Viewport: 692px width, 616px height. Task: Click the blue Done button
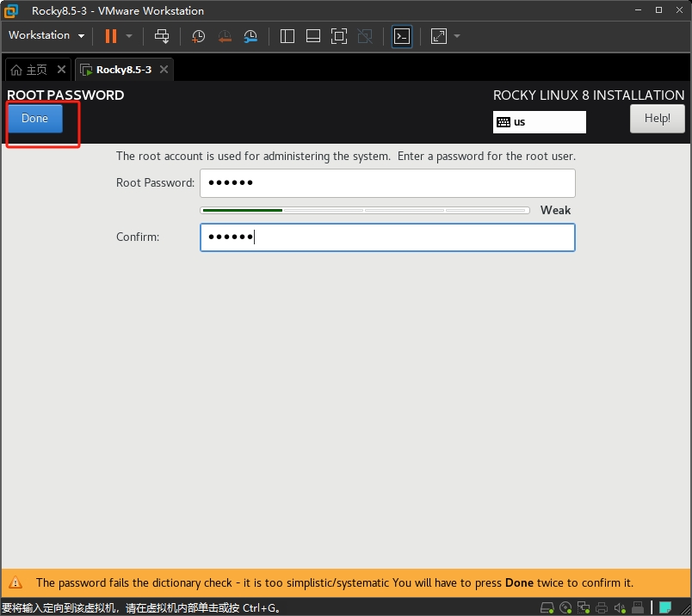[35, 118]
